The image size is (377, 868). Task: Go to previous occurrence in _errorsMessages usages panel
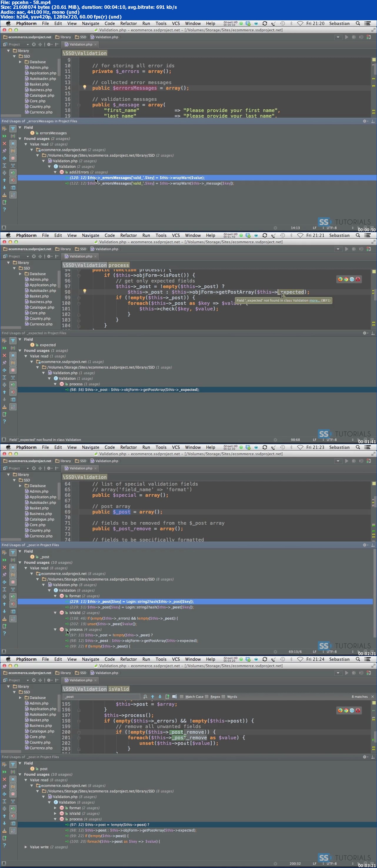pos(4,180)
